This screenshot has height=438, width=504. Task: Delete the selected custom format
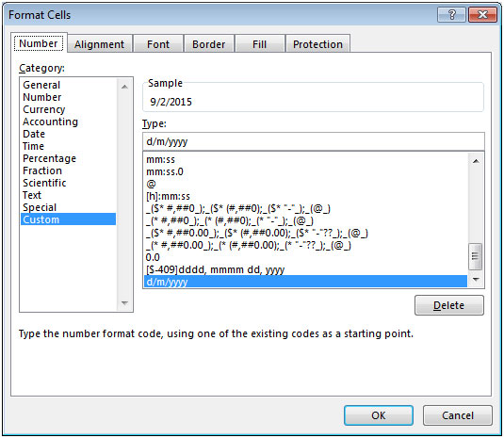point(448,305)
